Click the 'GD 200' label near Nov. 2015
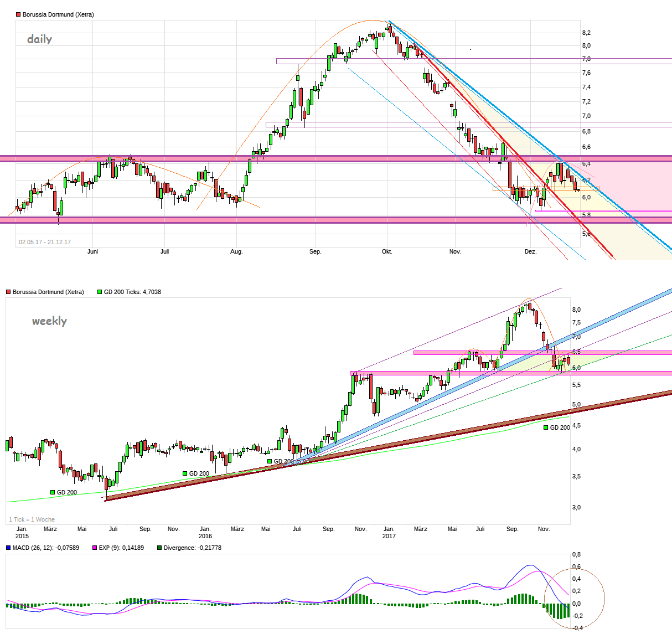Viewport: 672px width, 639px height. [x=199, y=473]
